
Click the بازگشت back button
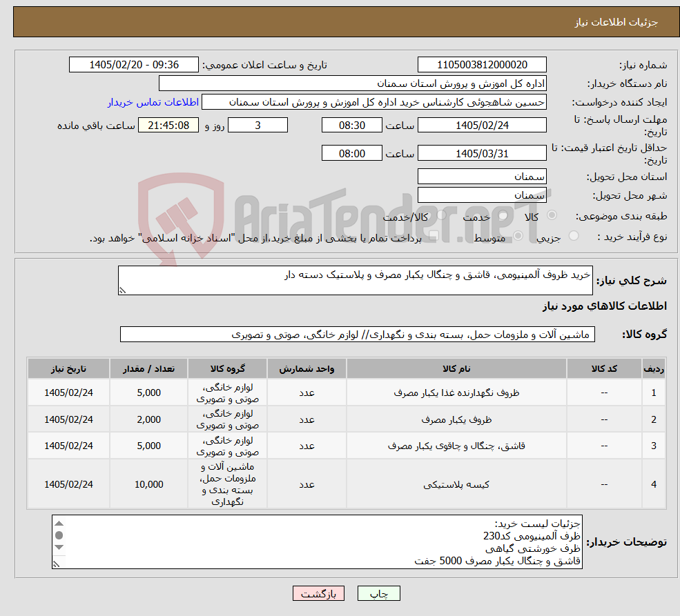coord(318,593)
